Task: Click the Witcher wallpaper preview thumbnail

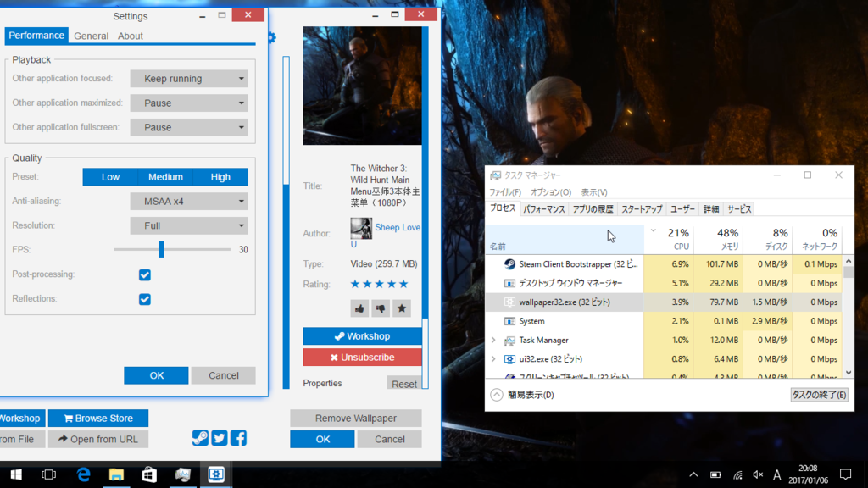Action: 362,86
